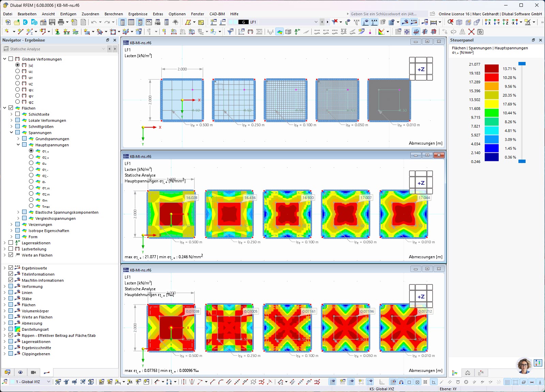This screenshot has height=392, width=545.
Task: Open the load case LF1 dropdown
Action: [316, 22]
